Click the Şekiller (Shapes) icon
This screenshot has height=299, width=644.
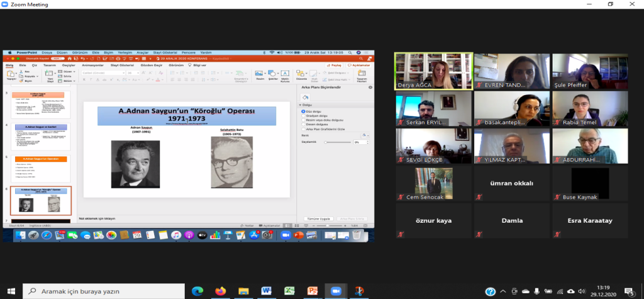point(272,74)
